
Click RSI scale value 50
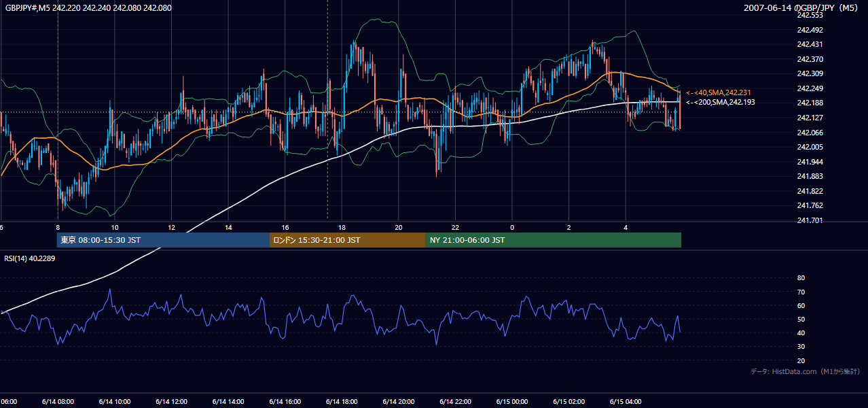pyautogui.click(x=801, y=319)
